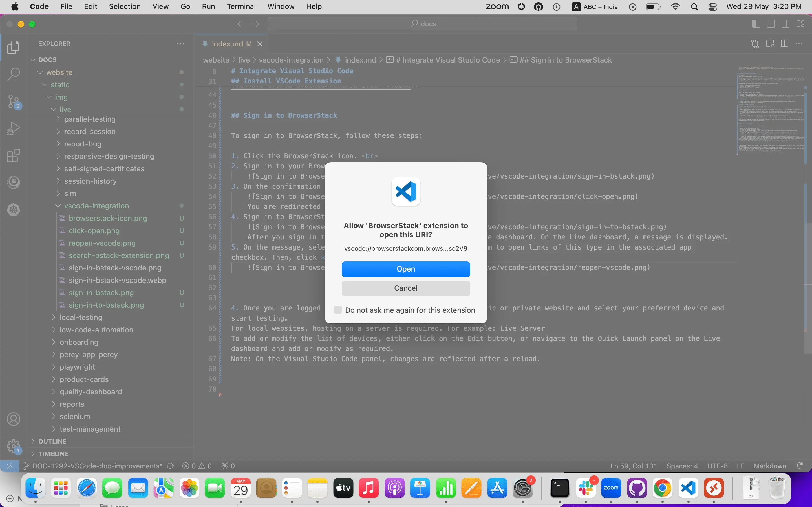The height and width of the screenshot is (507, 812).
Task: Check 'Do not ask me again' checkbox
Action: click(x=337, y=310)
